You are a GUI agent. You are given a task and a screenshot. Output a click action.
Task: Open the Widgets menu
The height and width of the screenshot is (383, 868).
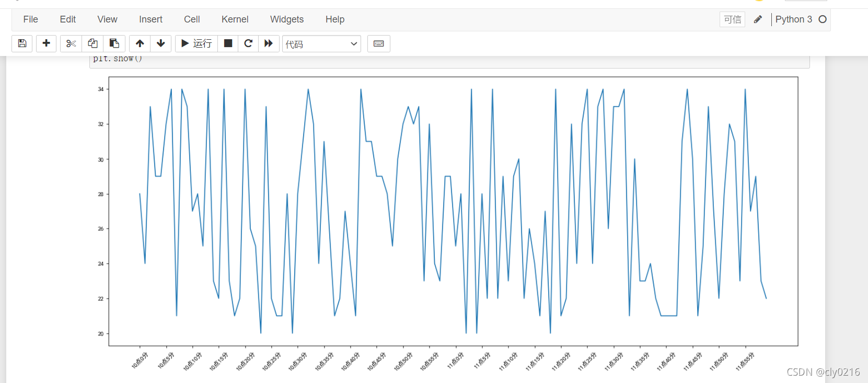287,19
